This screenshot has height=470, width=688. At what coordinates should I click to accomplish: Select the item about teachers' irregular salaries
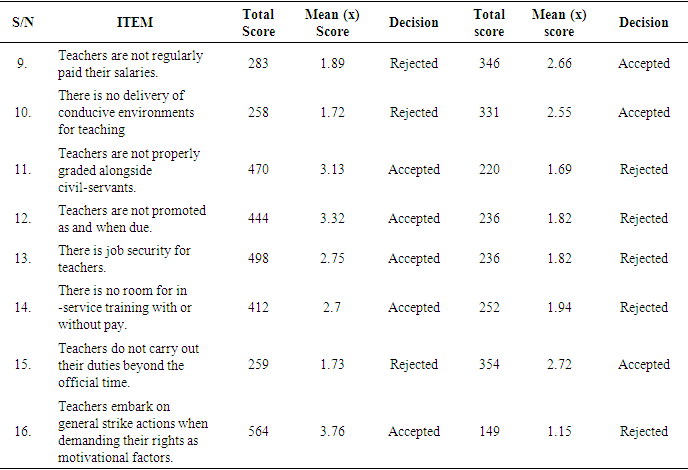tap(130, 64)
